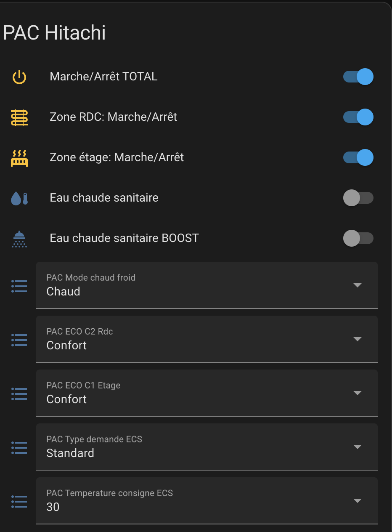Click the radiator icon for Zone étage

tap(19, 158)
